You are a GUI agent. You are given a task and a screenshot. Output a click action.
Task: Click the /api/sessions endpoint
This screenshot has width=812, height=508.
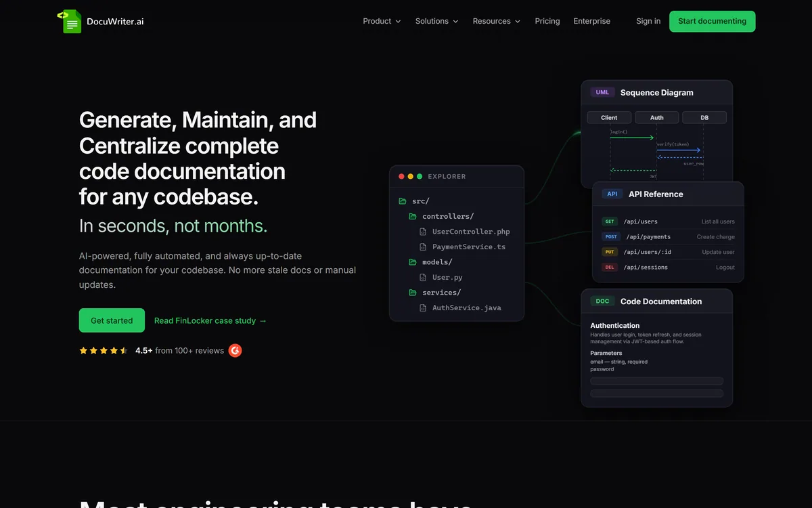646,268
